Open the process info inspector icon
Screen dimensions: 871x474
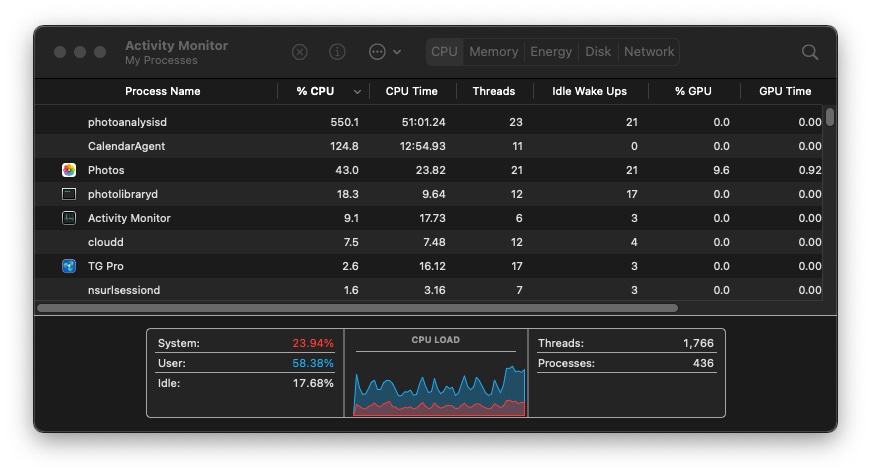pyautogui.click(x=337, y=52)
